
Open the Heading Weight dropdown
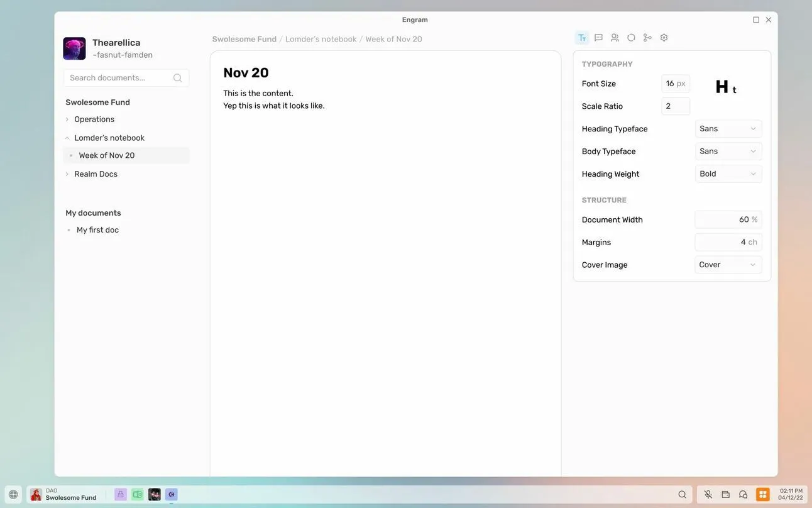pyautogui.click(x=728, y=174)
